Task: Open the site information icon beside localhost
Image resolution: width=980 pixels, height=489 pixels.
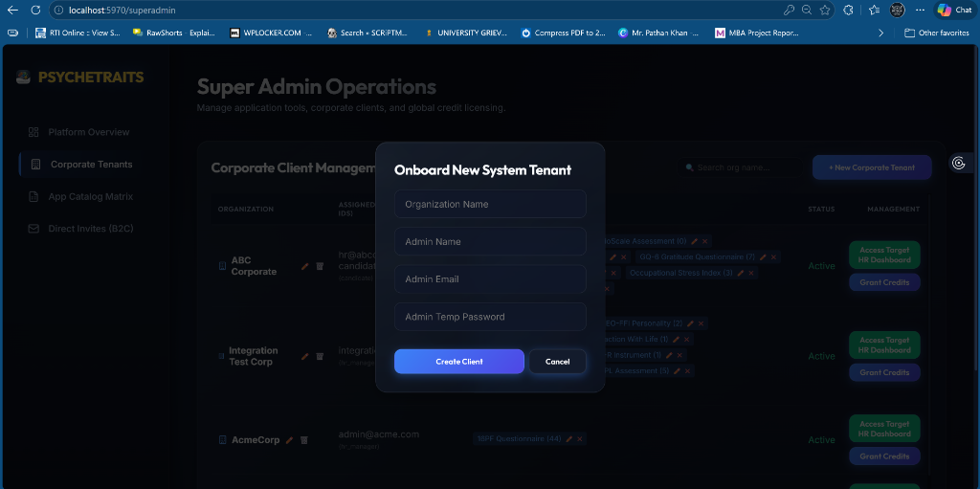Action: (57, 10)
